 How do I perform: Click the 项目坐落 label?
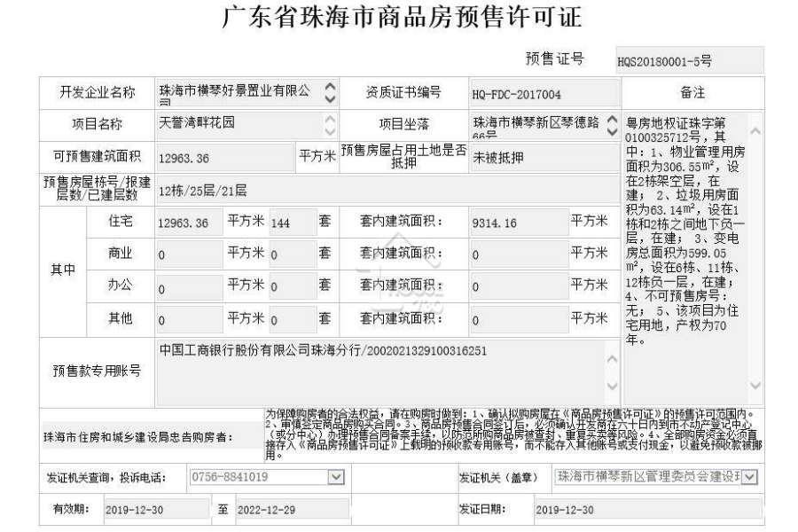pos(404,124)
